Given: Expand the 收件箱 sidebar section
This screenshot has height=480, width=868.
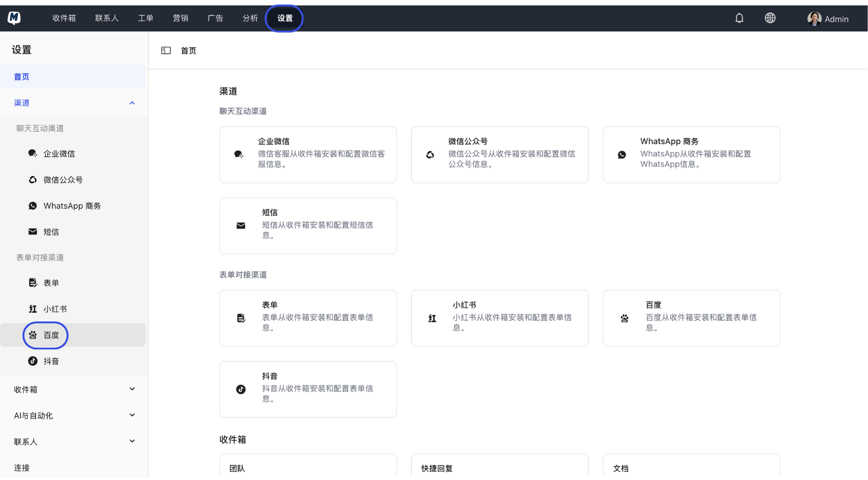Looking at the screenshot, I should (x=132, y=389).
